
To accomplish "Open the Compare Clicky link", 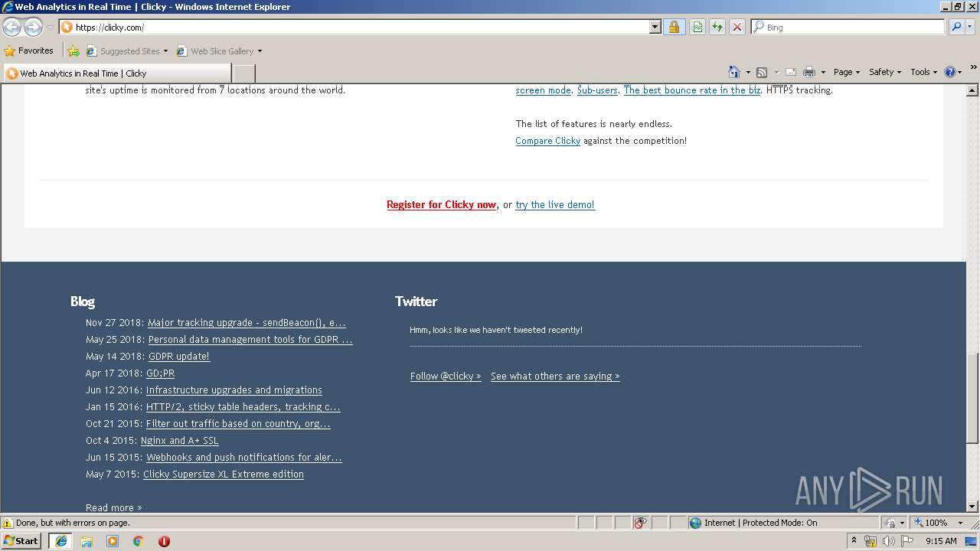I will [548, 141].
